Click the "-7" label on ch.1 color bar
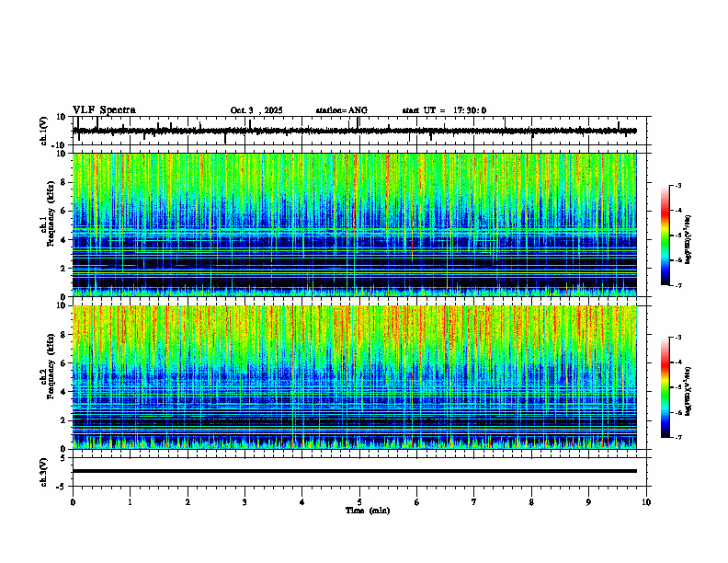Screen dimensions: 728x563 tap(677, 285)
